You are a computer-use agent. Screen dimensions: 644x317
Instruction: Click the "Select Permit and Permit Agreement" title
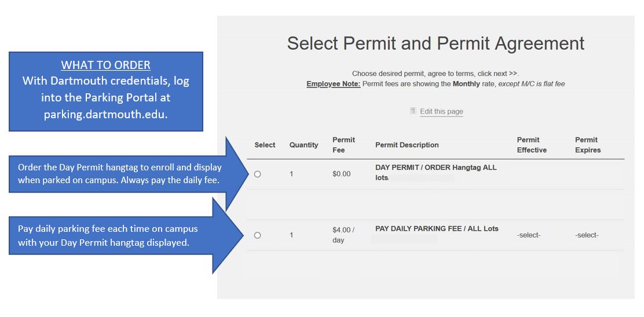[x=436, y=43]
